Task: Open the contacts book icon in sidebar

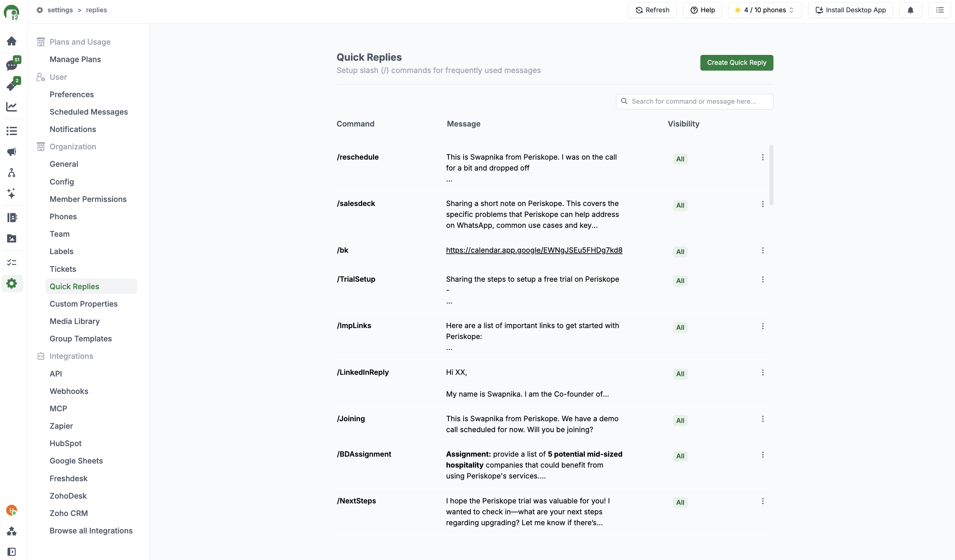Action: [x=12, y=217]
